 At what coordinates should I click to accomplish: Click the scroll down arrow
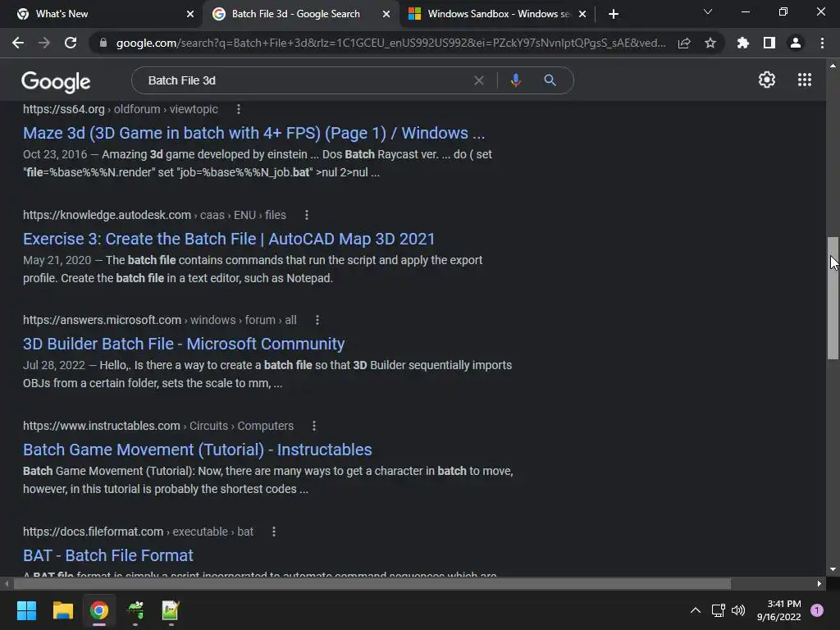[x=833, y=569]
